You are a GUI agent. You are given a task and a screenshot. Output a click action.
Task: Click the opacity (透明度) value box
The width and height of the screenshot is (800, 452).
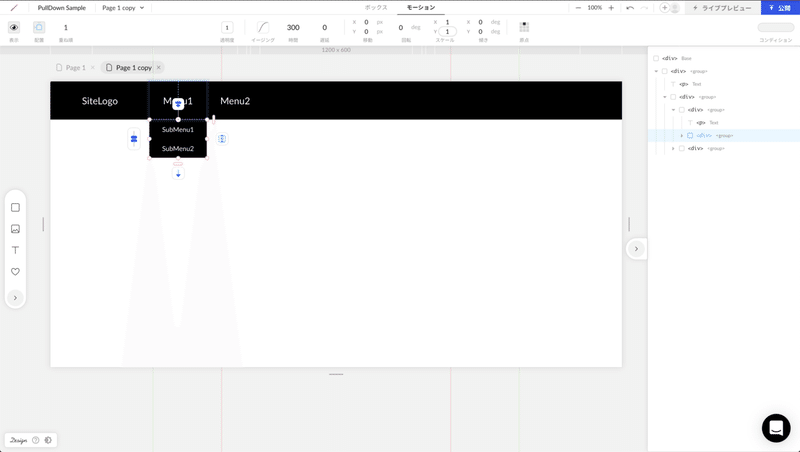coord(227,28)
